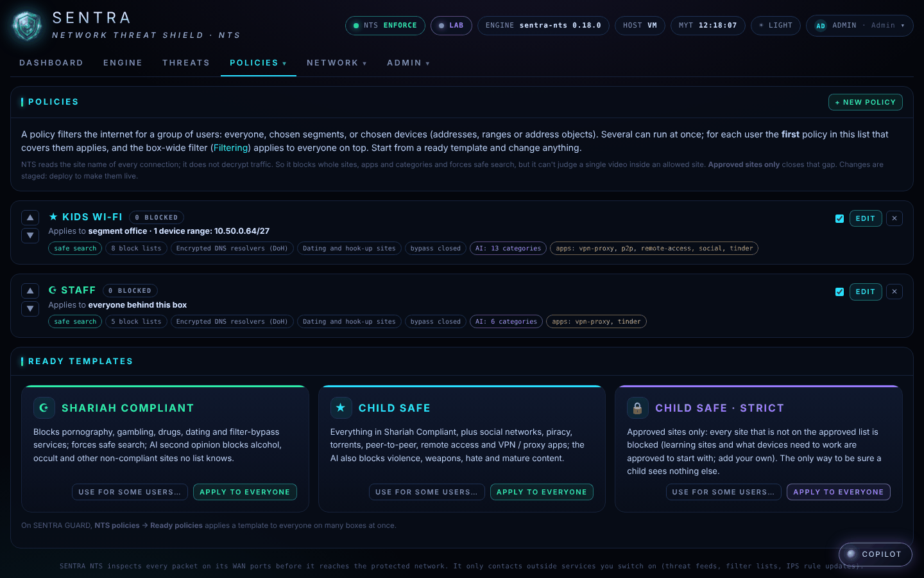
Task: Click the '5 block lists' tag
Action: point(136,322)
